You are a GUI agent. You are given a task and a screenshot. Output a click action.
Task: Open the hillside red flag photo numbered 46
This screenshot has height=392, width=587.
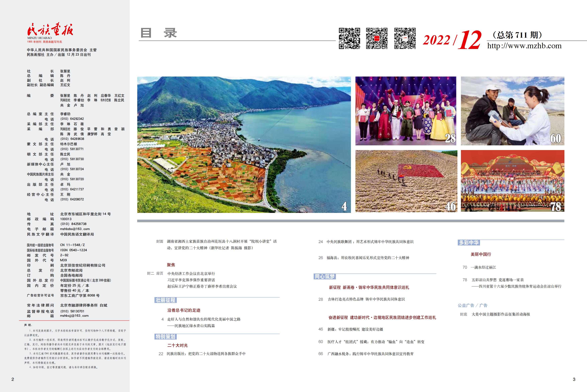406,181
